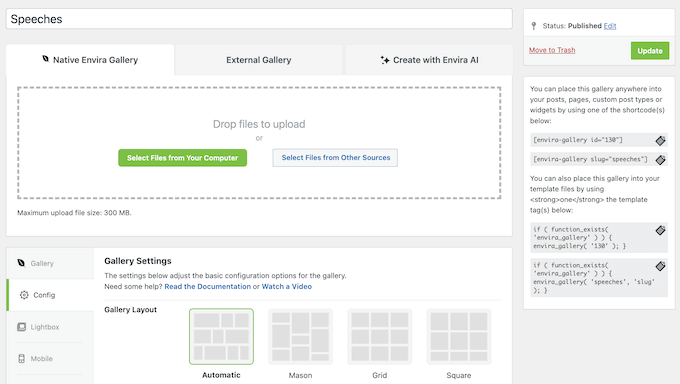Click the Gallery leaf icon in sidebar
This screenshot has height=384, width=680.
[21, 263]
